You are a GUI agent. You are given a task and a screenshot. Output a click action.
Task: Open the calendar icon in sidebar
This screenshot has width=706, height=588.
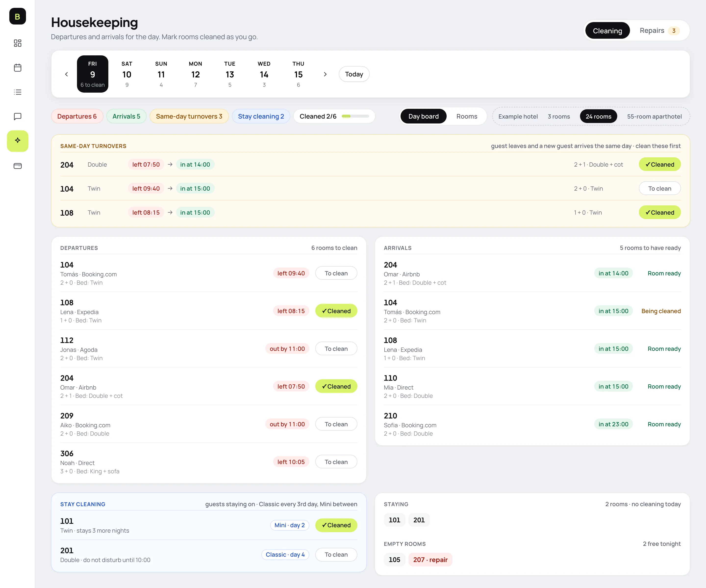click(x=17, y=68)
